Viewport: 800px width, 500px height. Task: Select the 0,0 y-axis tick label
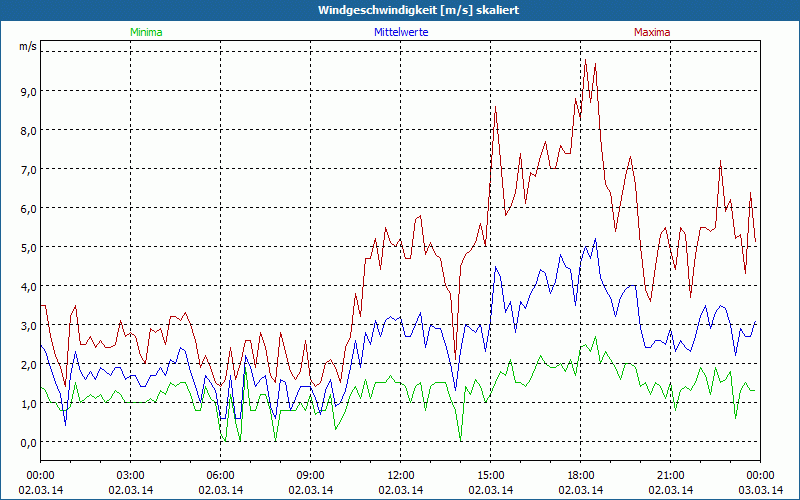pos(27,442)
